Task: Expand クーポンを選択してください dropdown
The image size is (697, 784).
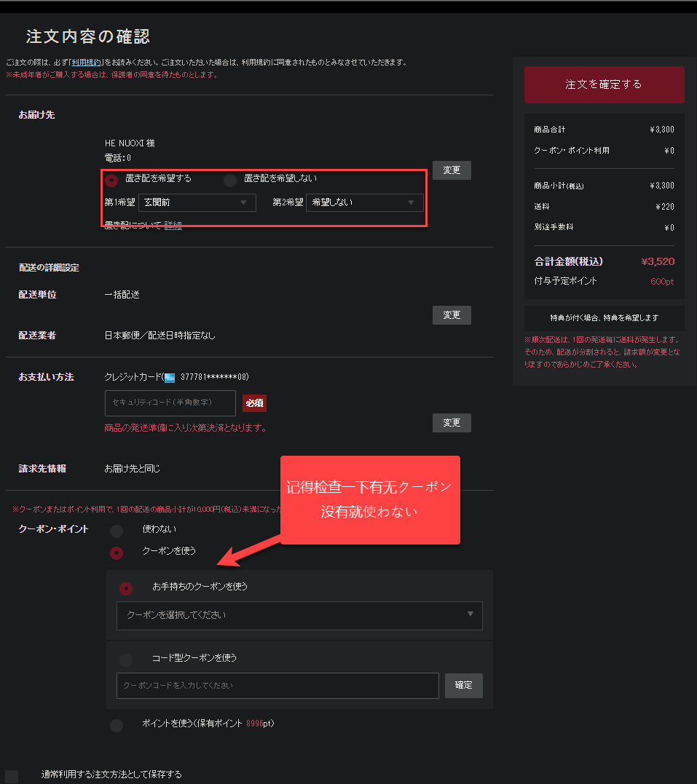Action: click(x=299, y=616)
